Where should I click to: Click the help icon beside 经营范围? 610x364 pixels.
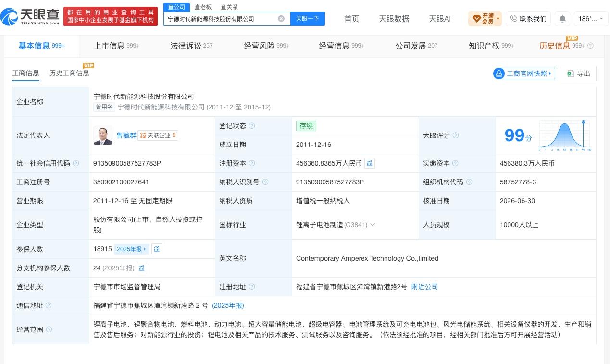pyautogui.click(x=49, y=329)
